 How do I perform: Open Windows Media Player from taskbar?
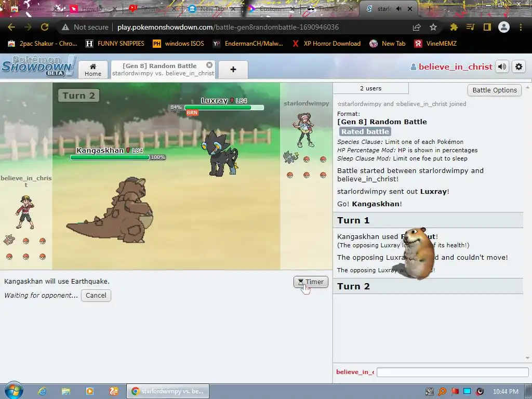point(89,391)
